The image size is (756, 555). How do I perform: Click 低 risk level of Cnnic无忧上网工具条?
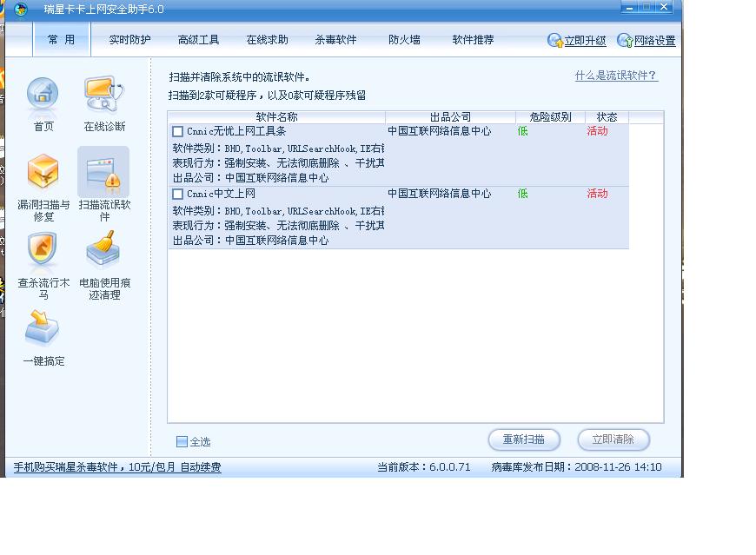click(522, 131)
